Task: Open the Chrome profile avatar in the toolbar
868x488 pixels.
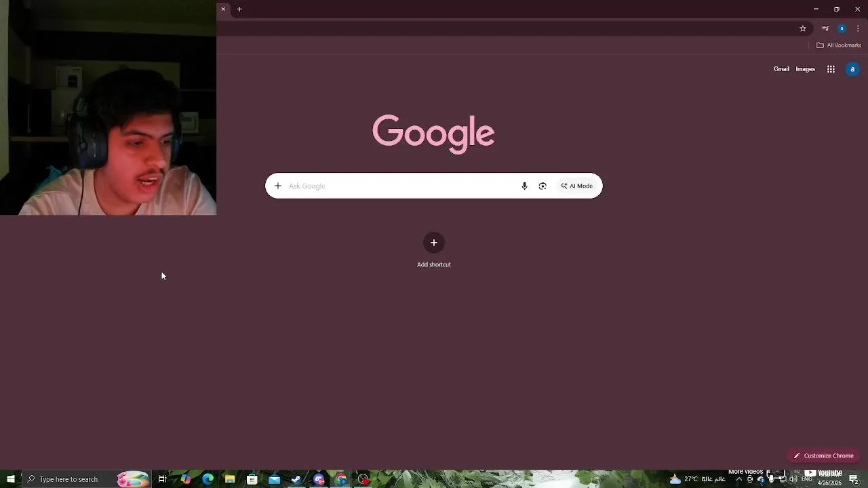Action: coord(842,28)
